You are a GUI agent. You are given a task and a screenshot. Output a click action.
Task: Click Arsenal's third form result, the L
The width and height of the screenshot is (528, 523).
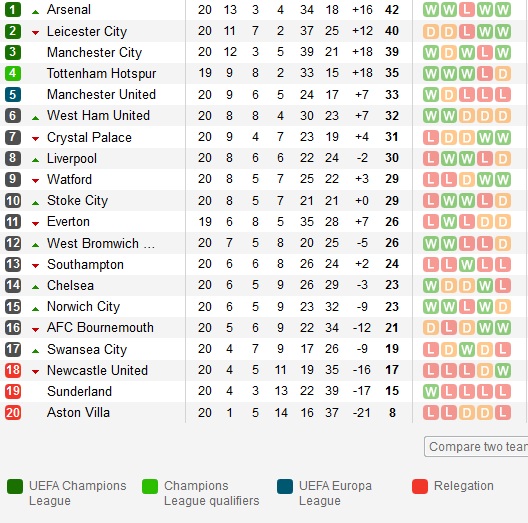[x=467, y=10]
